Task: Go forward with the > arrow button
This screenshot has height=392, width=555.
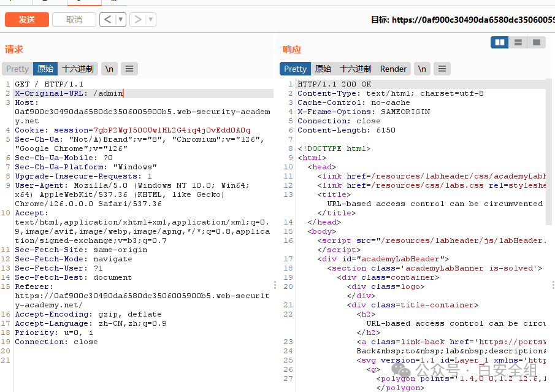Action: [138, 20]
